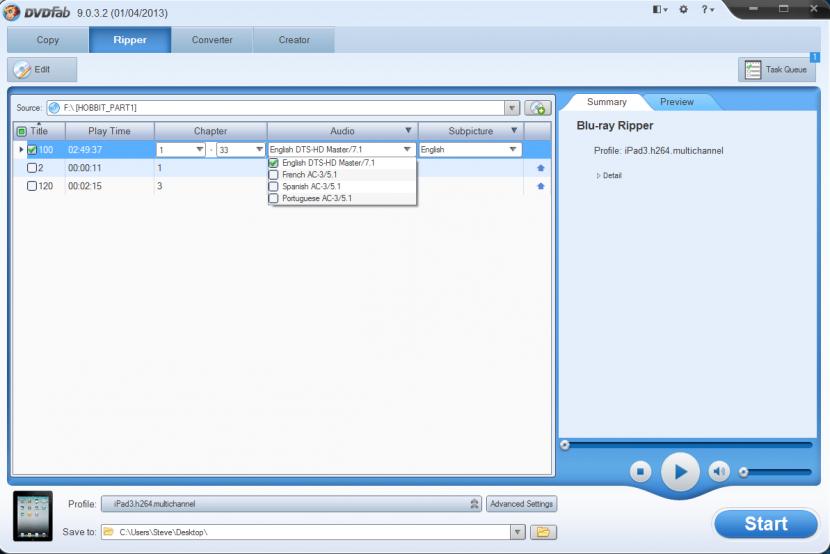830x554 pixels.
Task: Click Profile: iPad3.h264.multichannel summary text
Action: point(658,151)
